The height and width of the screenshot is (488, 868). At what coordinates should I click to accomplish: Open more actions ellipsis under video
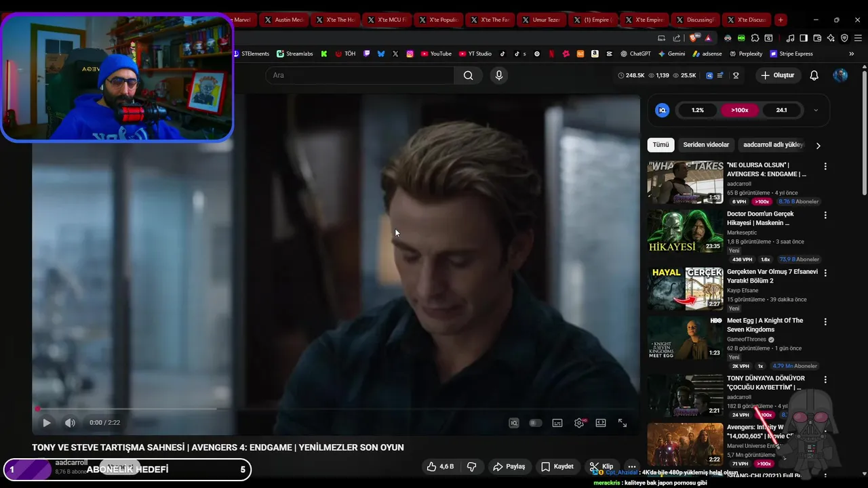tap(631, 466)
